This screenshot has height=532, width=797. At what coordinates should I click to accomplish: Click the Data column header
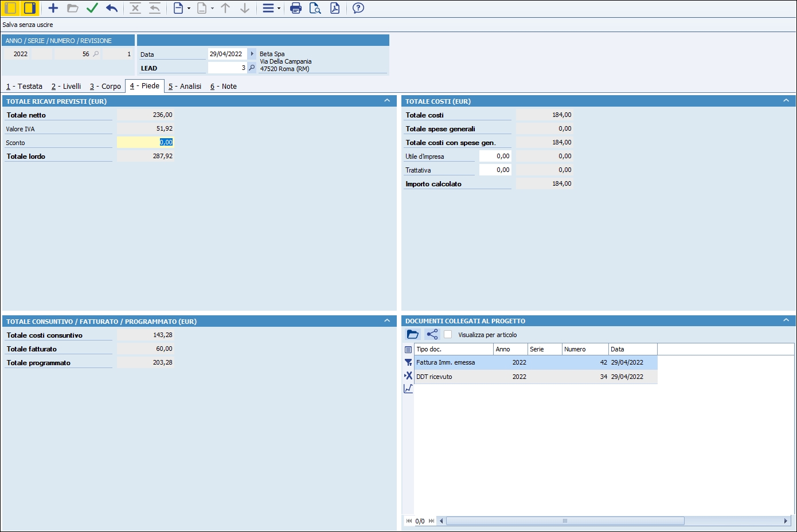pos(632,349)
